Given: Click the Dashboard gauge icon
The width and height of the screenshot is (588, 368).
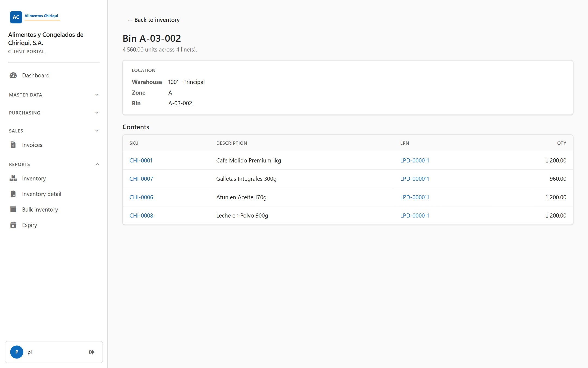Looking at the screenshot, I should (x=13, y=76).
